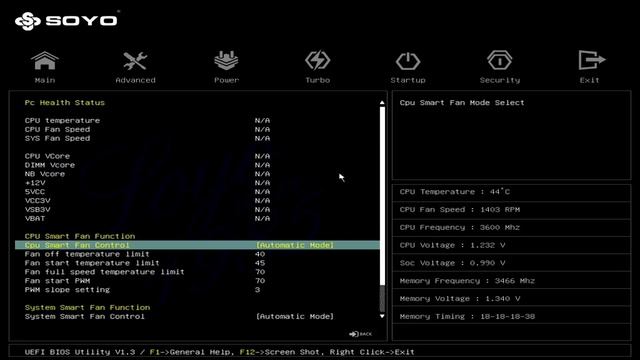Click the DIMM Vcore row label
This screenshot has height=360, width=640.
coord(50,165)
